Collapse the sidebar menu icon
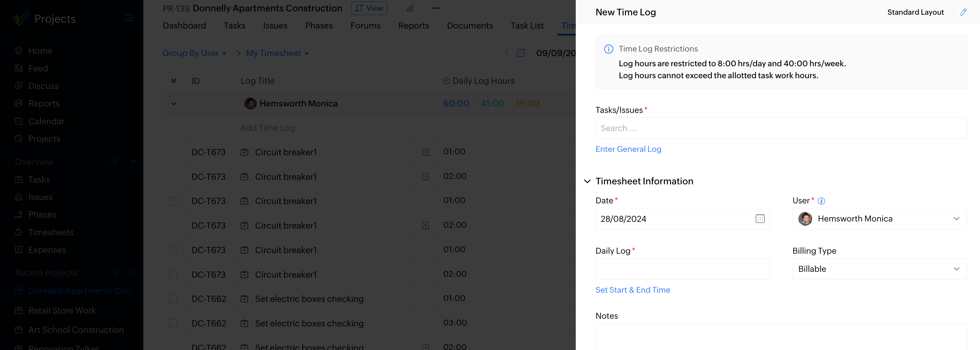 [x=129, y=18]
